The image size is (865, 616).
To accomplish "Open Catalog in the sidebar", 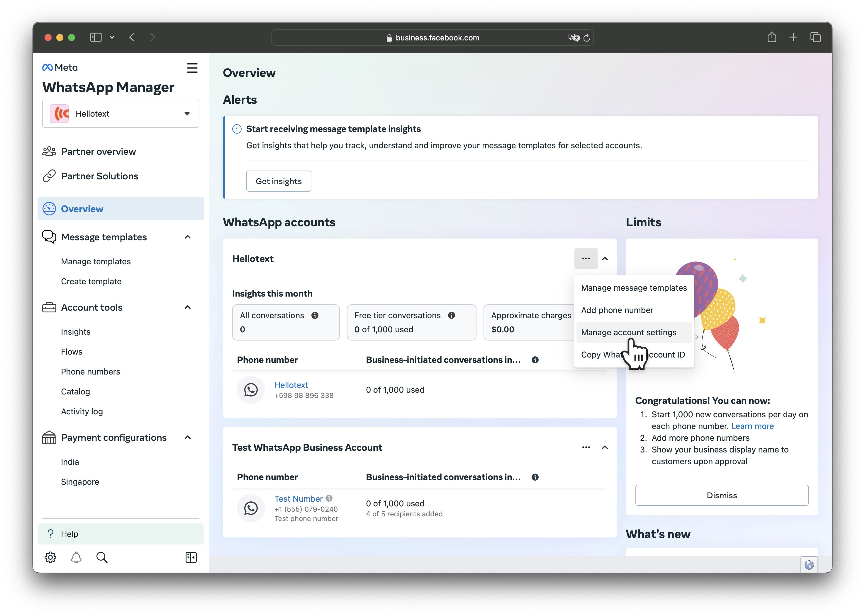I will click(x=75, y=392).
